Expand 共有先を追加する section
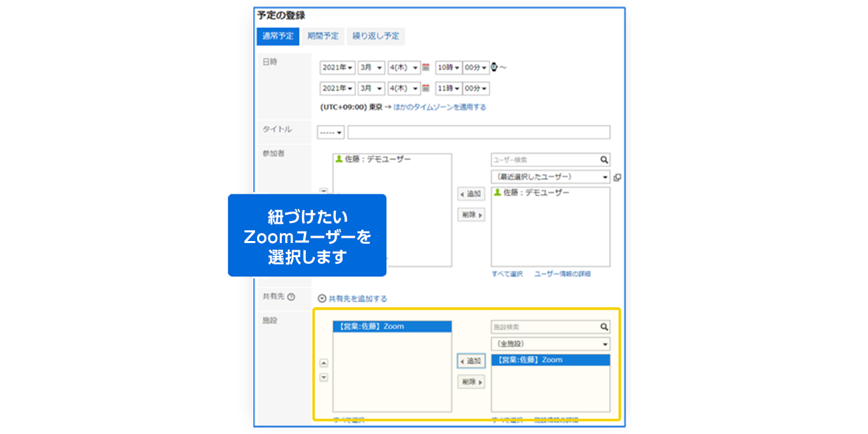This screenshot has height=434, width=868. click(353, 298)
